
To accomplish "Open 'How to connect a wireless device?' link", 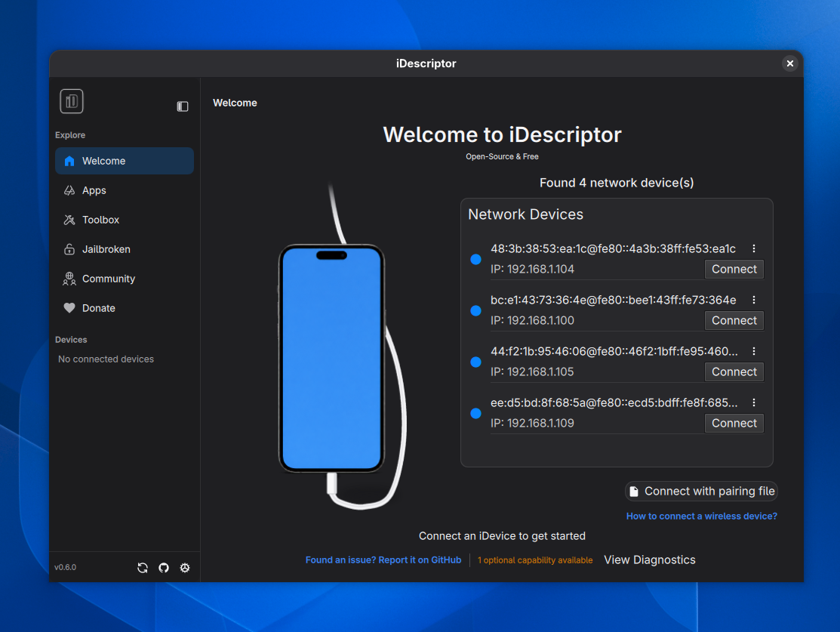I will click(702, 516).
